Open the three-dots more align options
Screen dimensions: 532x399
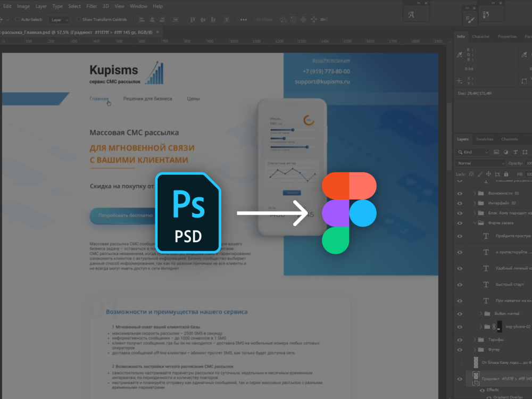[x=244, y=20]
